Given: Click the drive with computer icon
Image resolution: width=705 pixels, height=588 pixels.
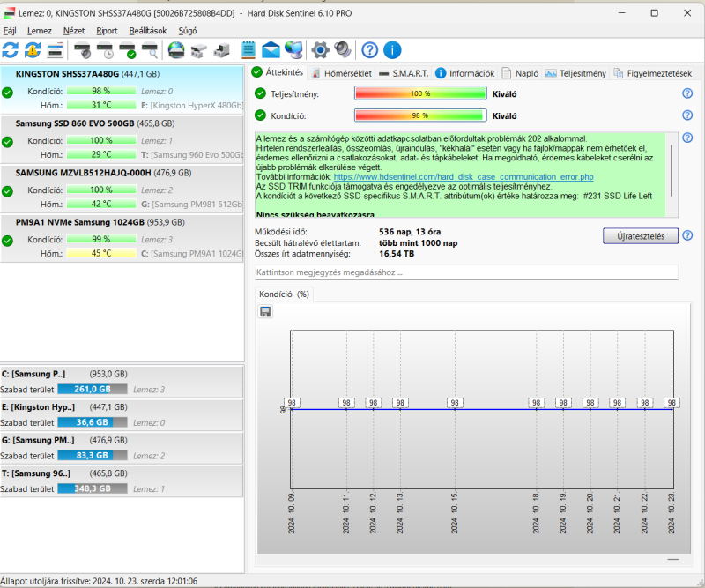Looking at the screenshot, I should [x=221, y=50].
